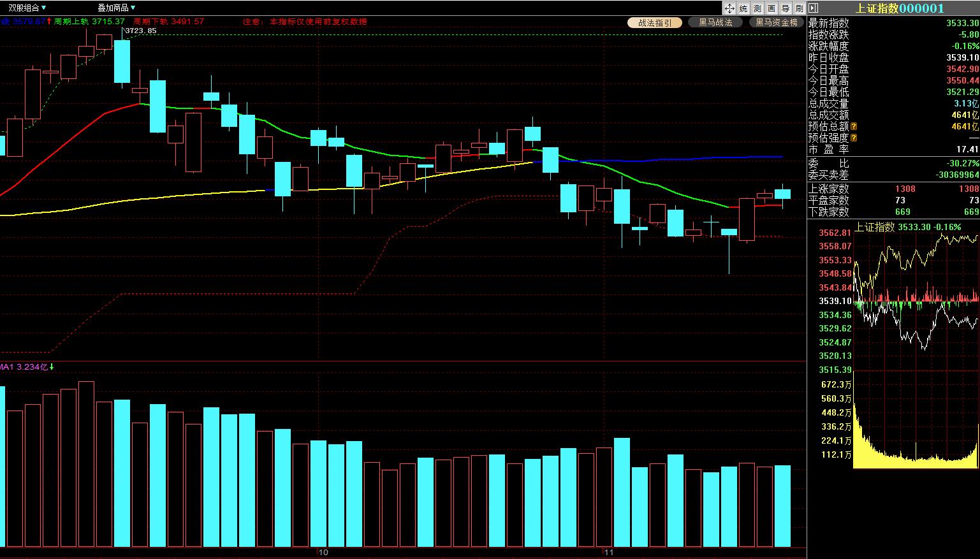Click the 3723.85 peak price label
This screenshot has width=980, height=559.
pyautogui.click(x=140, y=31)
